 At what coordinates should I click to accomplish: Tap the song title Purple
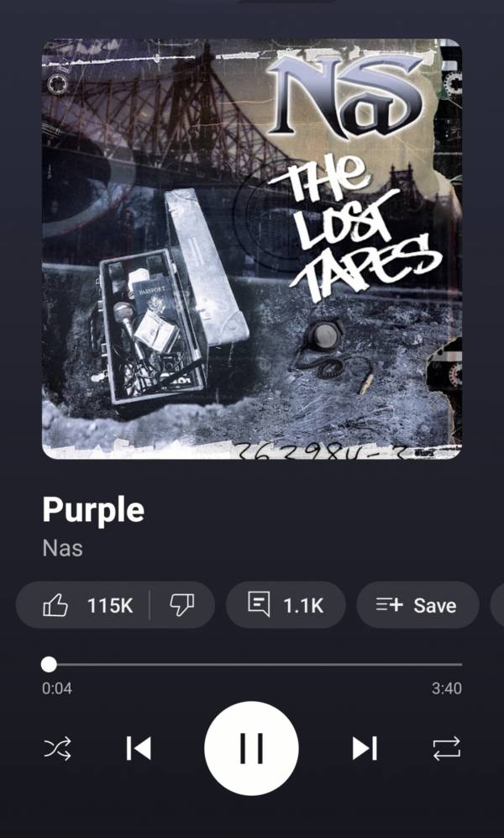pos(93,510)
